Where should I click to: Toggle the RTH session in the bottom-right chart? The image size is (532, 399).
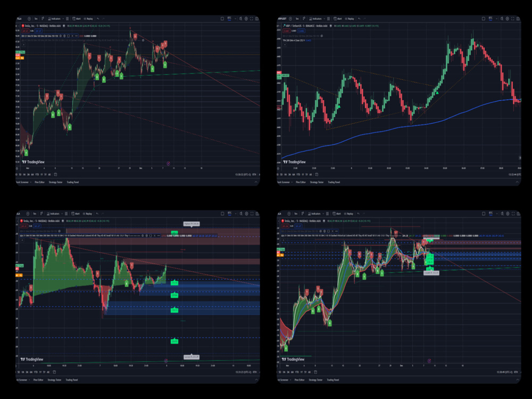[516, 372]
